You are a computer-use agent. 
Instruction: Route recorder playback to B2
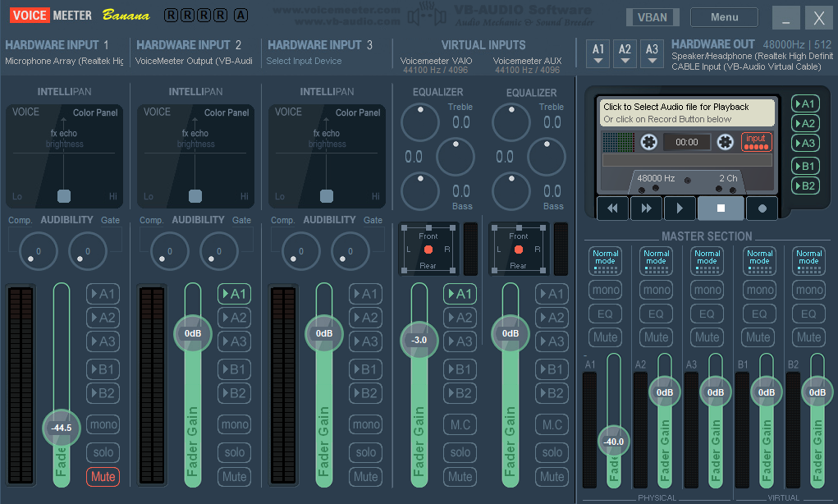coord(805,186)
